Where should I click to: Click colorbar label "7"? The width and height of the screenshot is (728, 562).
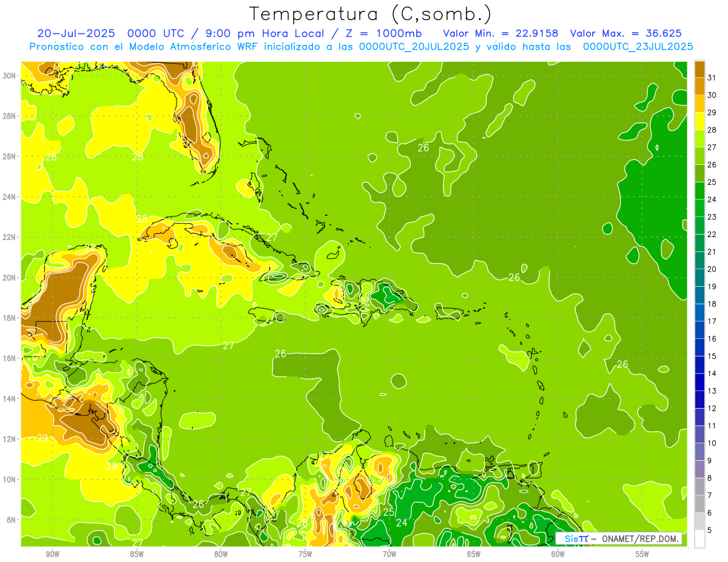click(710, 495)
